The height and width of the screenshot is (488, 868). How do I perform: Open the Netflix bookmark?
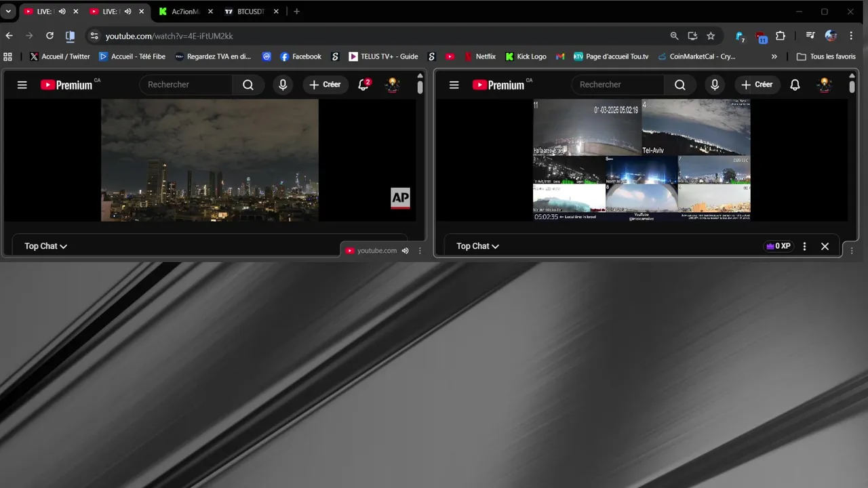[x=479, y=56]
